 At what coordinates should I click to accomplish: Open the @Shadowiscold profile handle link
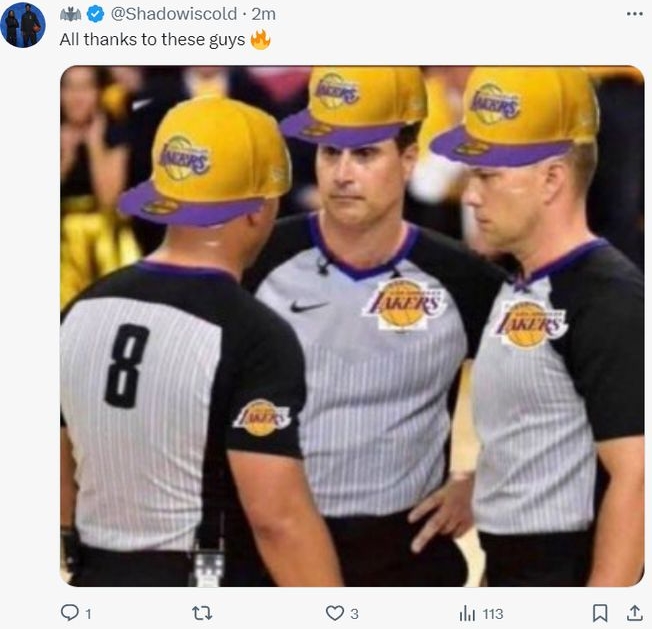(x=173, y=14)
